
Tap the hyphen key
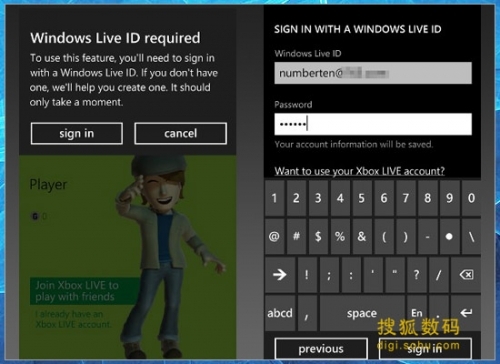pos(427,236)
